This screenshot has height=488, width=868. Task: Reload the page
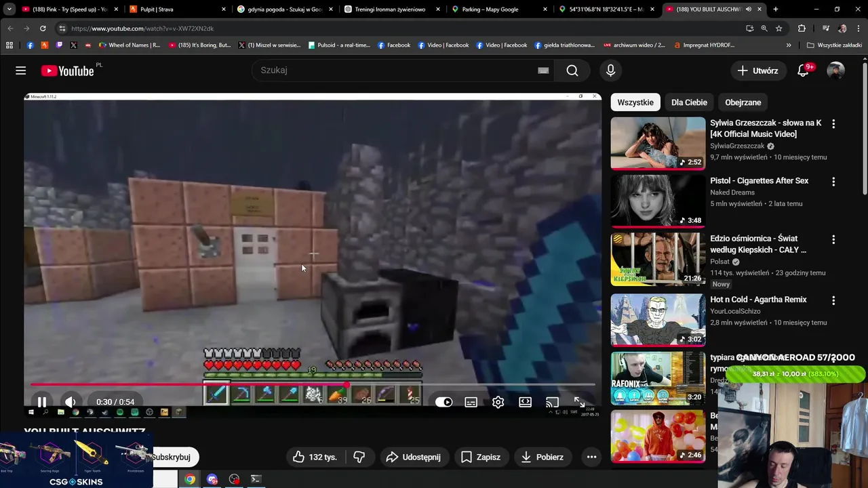click(x=43, y=28)
